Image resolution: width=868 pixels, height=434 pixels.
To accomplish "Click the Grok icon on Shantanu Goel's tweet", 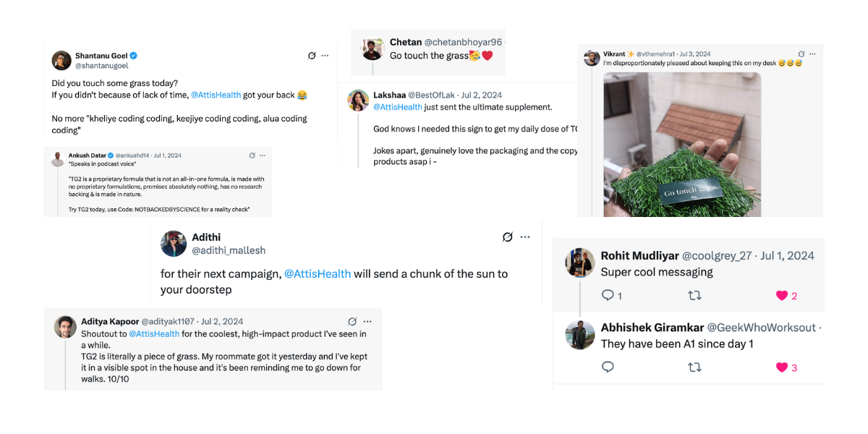I will pyautogui.click(x=312, y=56).
